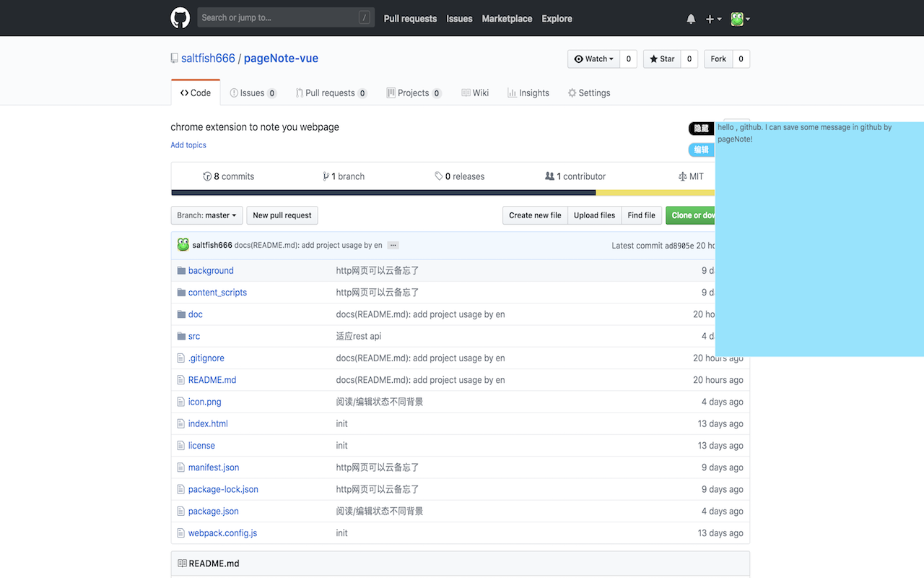This screenshot has width=924, height=578.
Task: Open the background folder
Action: click(x=211, y=271)
